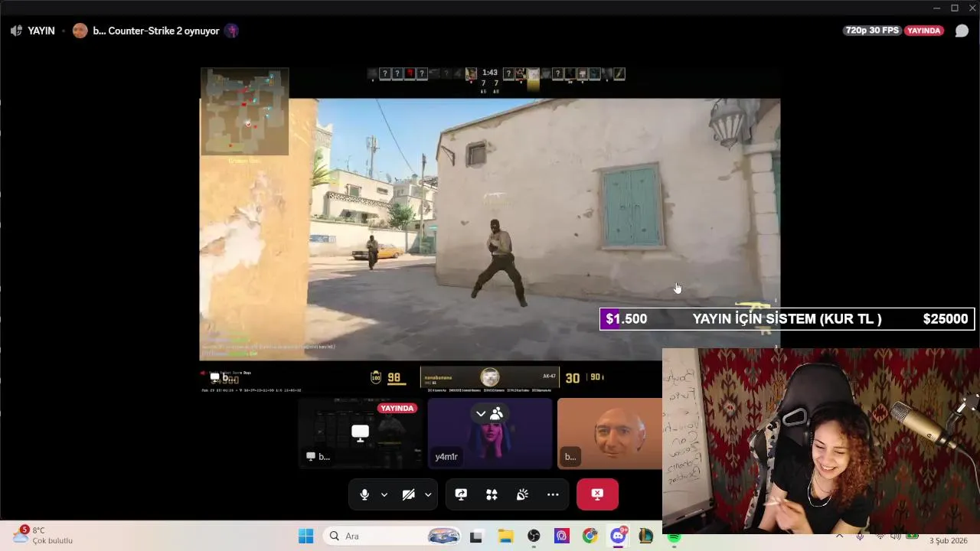This screenshot has width=980, height=551.
Task: Open League of Legends from the taskbar
Action: pyautogui.click(x=646, y=536)
